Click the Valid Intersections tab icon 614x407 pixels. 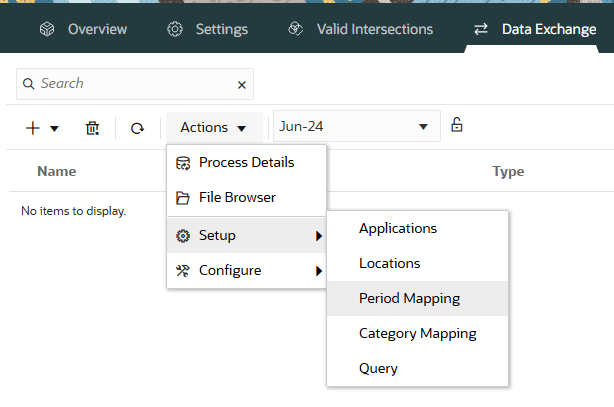[x=295, y=29]
